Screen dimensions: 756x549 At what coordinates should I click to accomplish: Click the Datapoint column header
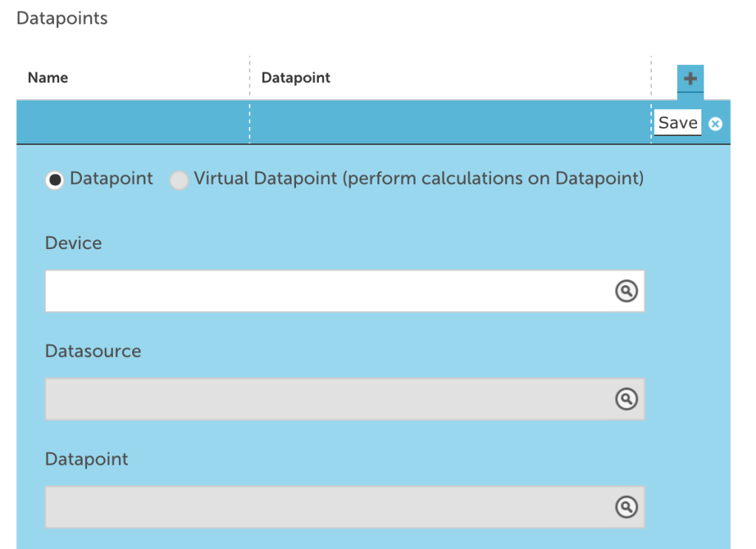(x=295, y=78)
